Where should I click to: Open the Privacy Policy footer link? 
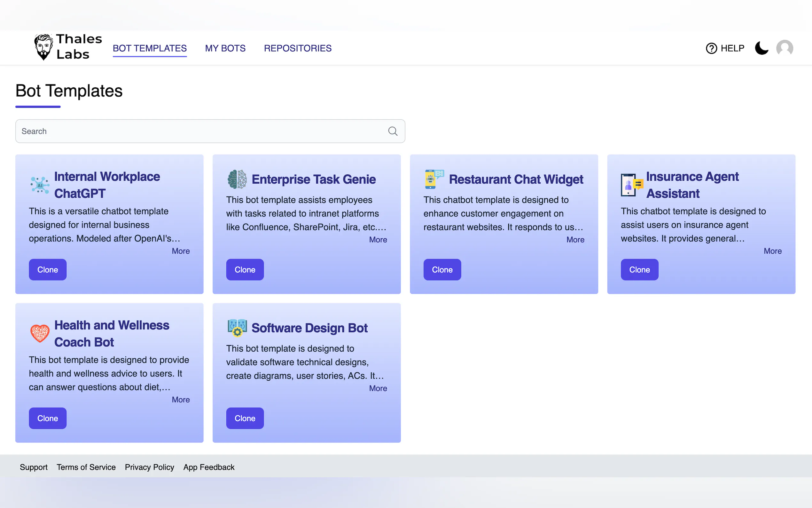tap(149, 467)
